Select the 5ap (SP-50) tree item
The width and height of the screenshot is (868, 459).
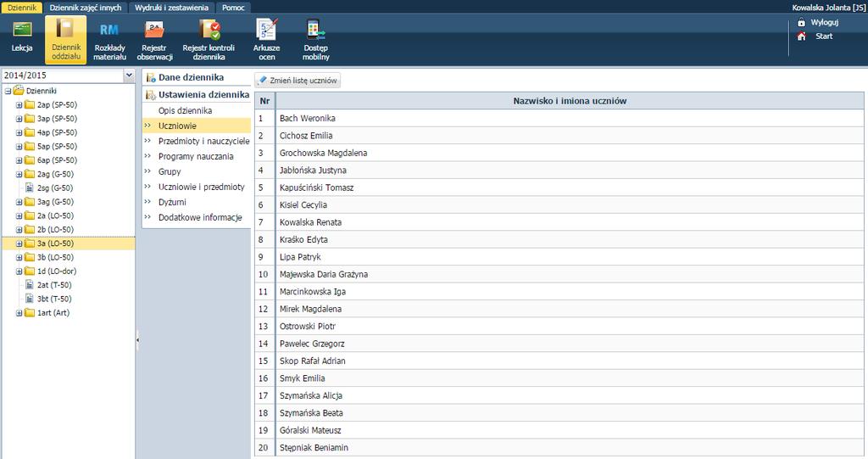point(57,146)
